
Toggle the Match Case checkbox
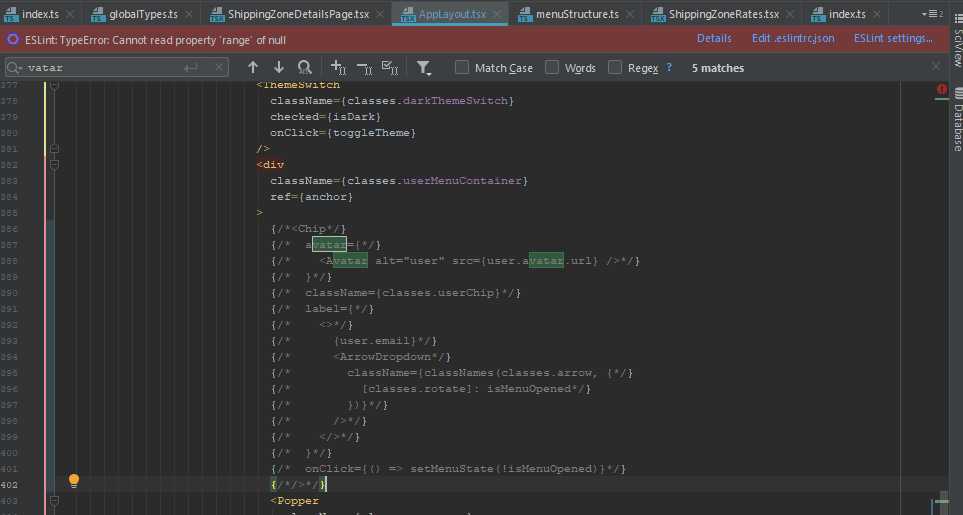point(462,68)
